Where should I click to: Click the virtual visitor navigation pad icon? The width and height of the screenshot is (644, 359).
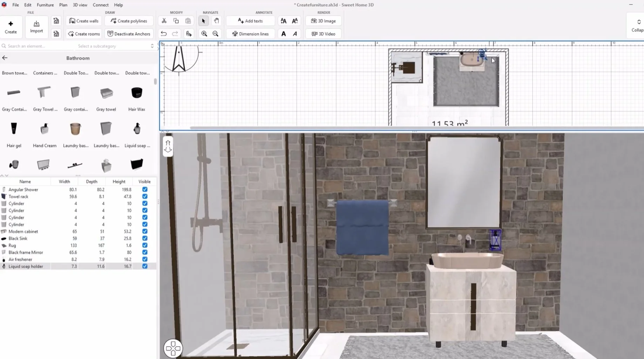173,348
